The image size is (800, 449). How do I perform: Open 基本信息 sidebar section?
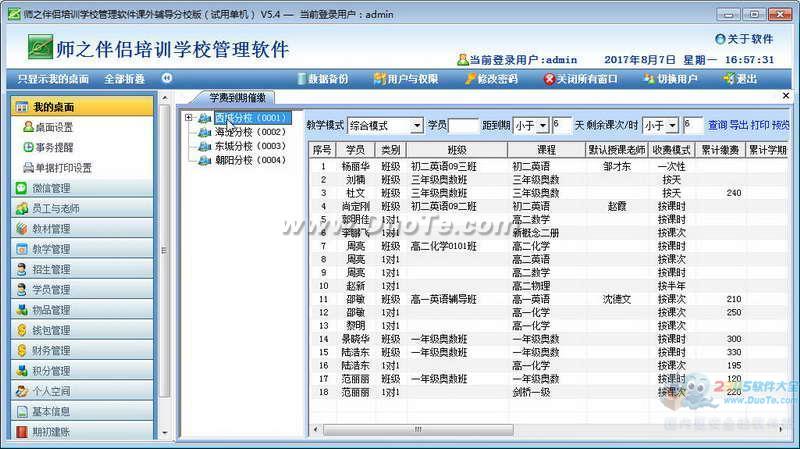(x=82, y=411)
